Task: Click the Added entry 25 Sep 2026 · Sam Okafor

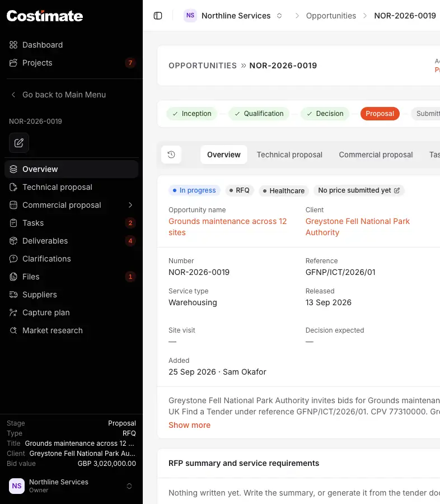Action: click(217, 372)
